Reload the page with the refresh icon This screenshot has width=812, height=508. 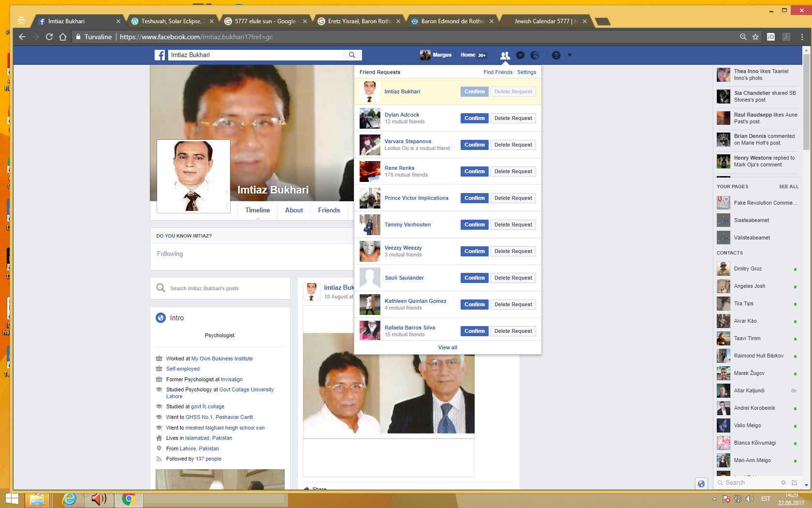(x=49, y=37)
